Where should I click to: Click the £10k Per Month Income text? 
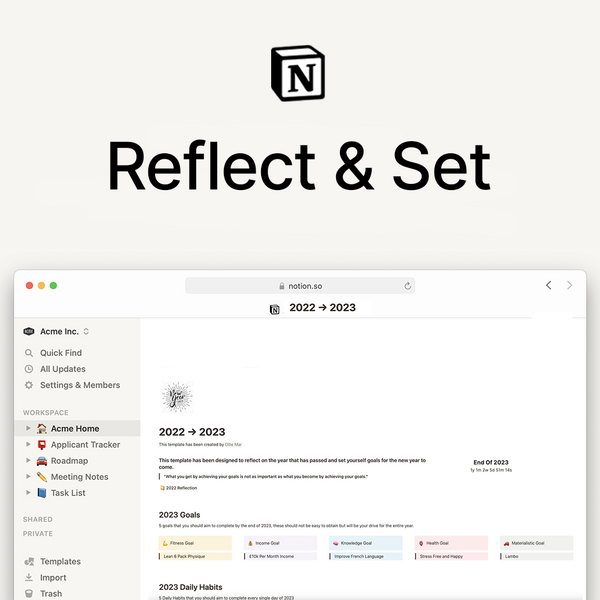pos(272,556)
